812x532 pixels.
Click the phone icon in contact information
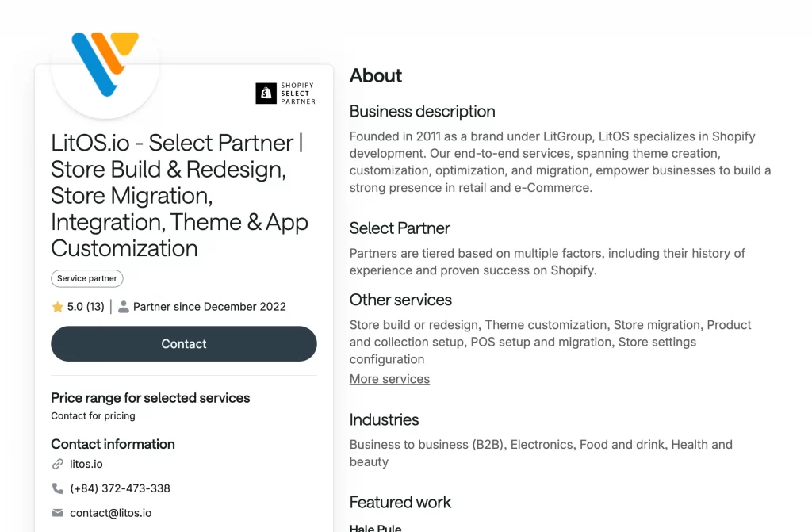(x=56, y=488)
